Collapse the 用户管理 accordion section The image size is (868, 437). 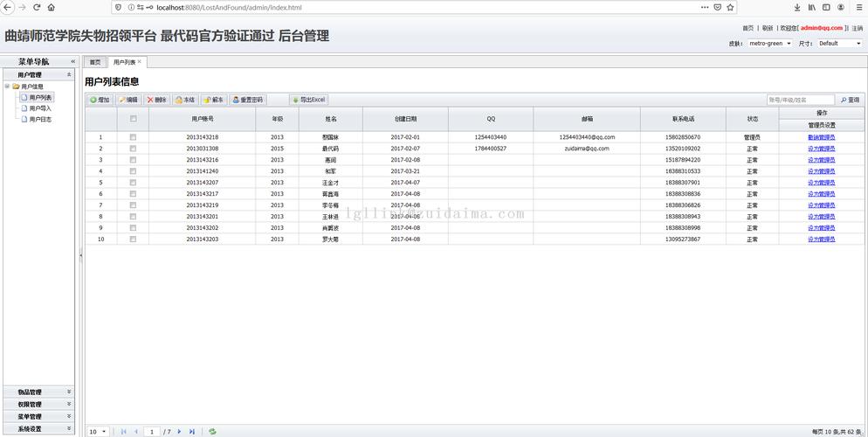(69, 74)
